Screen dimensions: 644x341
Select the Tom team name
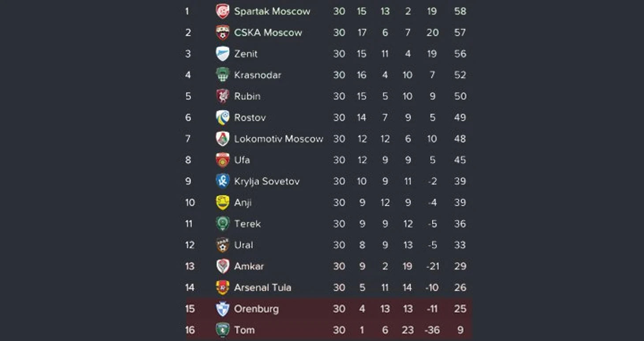[x=244, y=330]
